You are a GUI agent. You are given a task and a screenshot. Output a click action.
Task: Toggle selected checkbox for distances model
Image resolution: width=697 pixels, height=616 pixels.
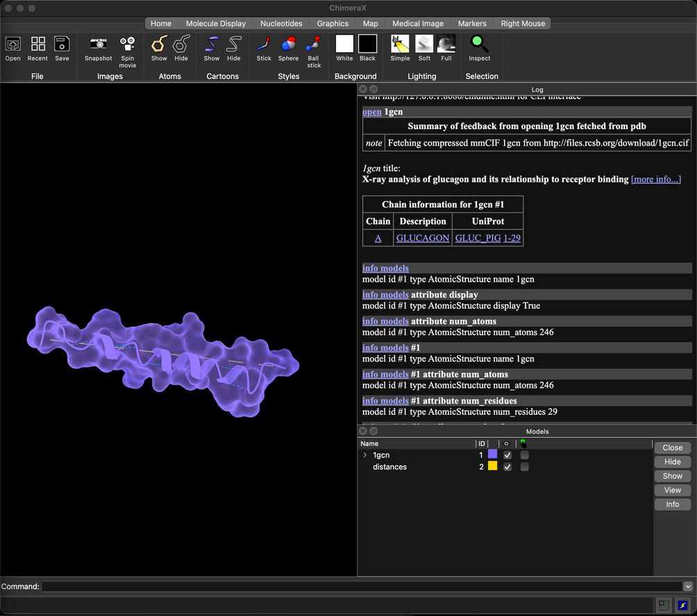tap(525, 467)
